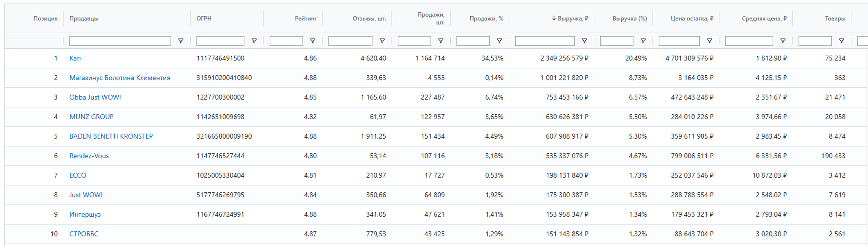Click the Продавцы filter text field

(120, 41)
